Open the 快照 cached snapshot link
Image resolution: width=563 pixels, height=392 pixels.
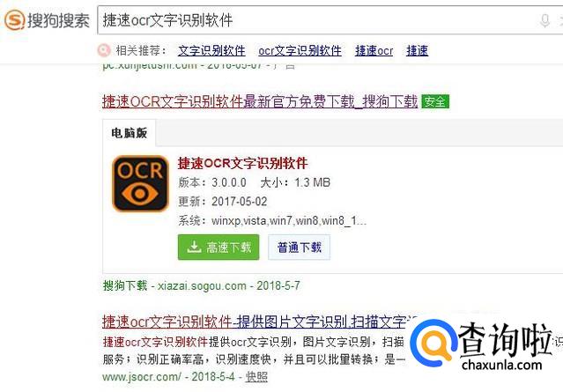[256, 376]
